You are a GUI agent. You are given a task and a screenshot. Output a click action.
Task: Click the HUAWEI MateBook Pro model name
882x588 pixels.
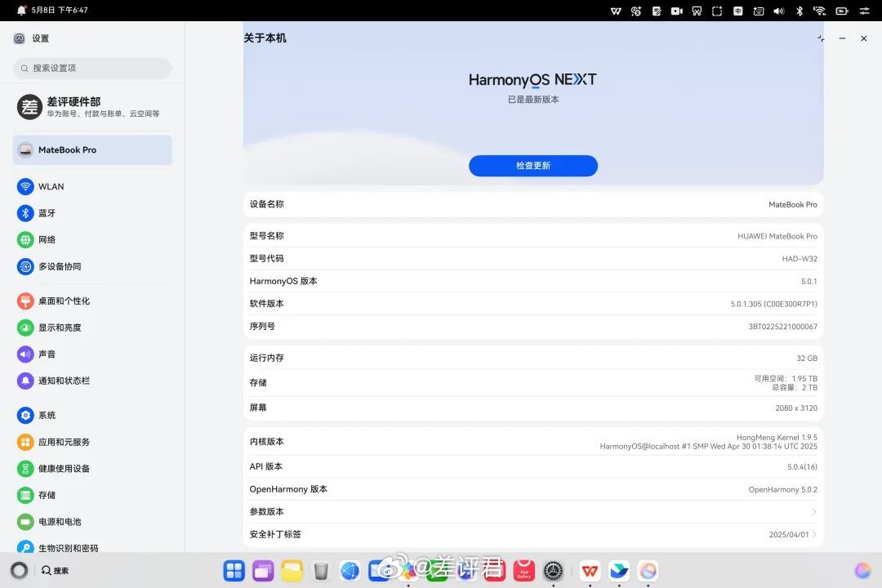[777, 236]
